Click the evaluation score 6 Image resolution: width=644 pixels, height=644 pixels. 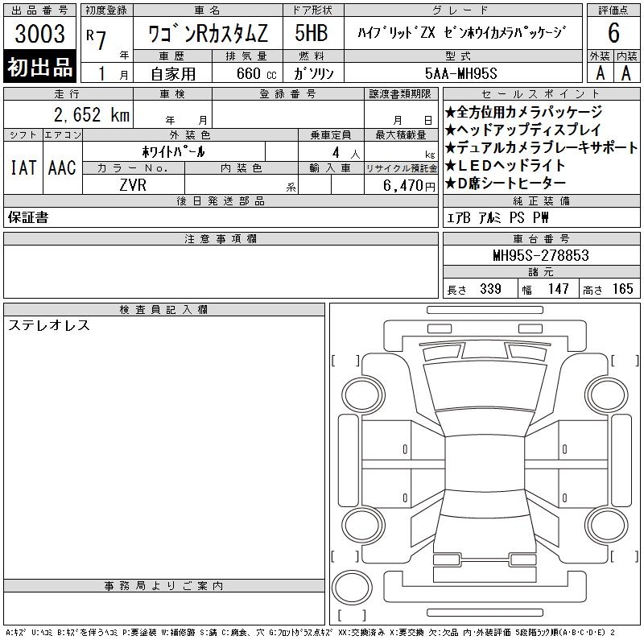pyautogui.click(x=613, y=34)
